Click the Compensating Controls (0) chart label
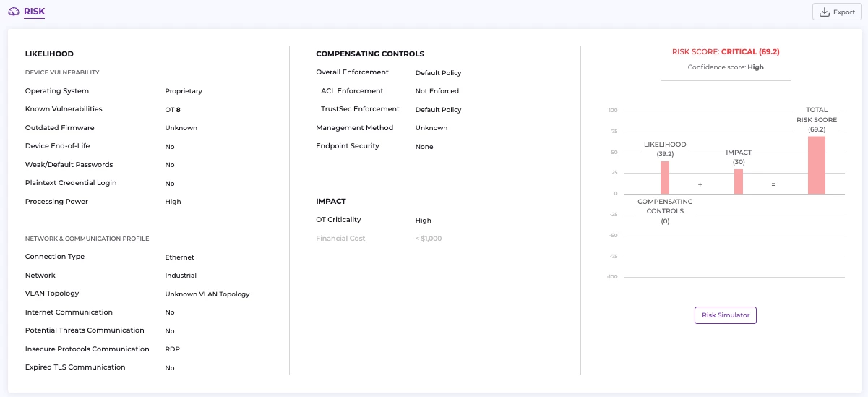Viewport: 868px width, 397px height. tap(665, 211)
